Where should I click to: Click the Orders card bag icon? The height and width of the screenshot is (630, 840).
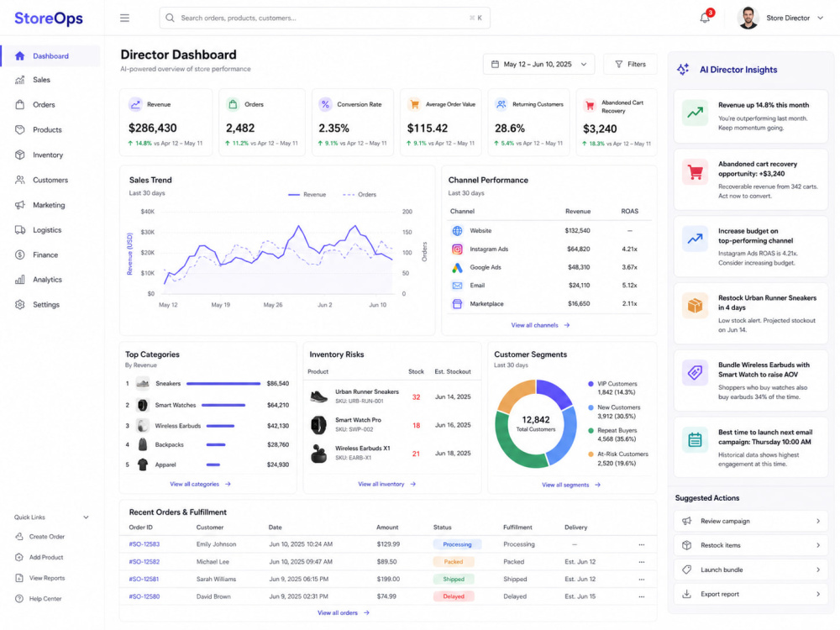click(233, 104)
